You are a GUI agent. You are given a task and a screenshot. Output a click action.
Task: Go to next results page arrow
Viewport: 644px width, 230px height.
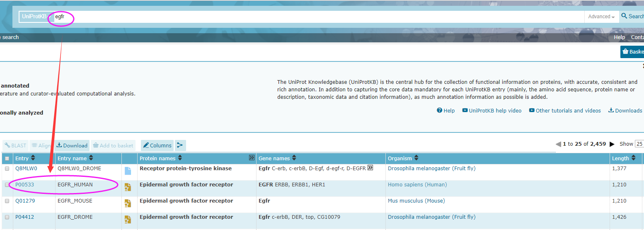[612, 144]
